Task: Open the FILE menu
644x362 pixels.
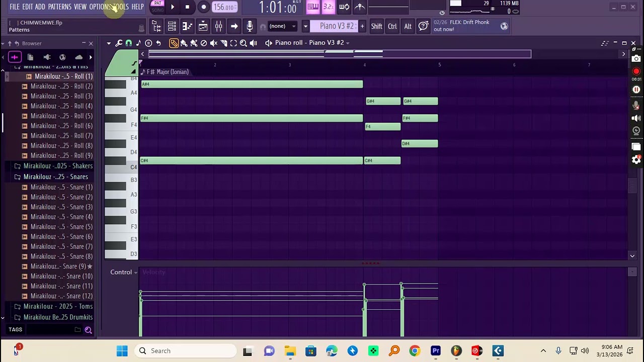Action: click(x=15, y=7)
